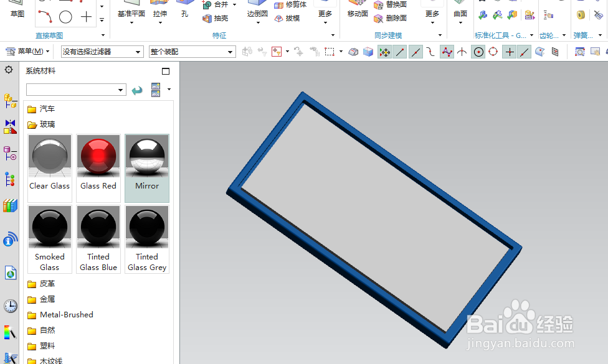Select the Point sketch tool

(86, 17)
